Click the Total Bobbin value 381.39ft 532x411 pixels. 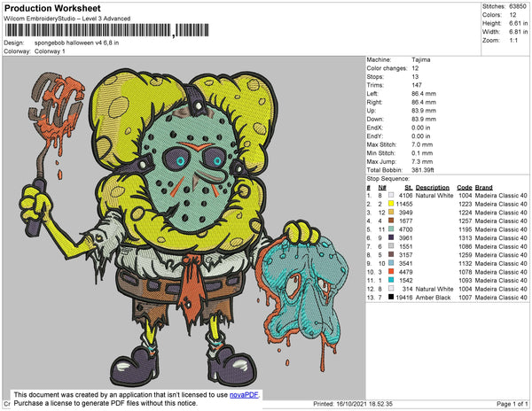[423, 170]
